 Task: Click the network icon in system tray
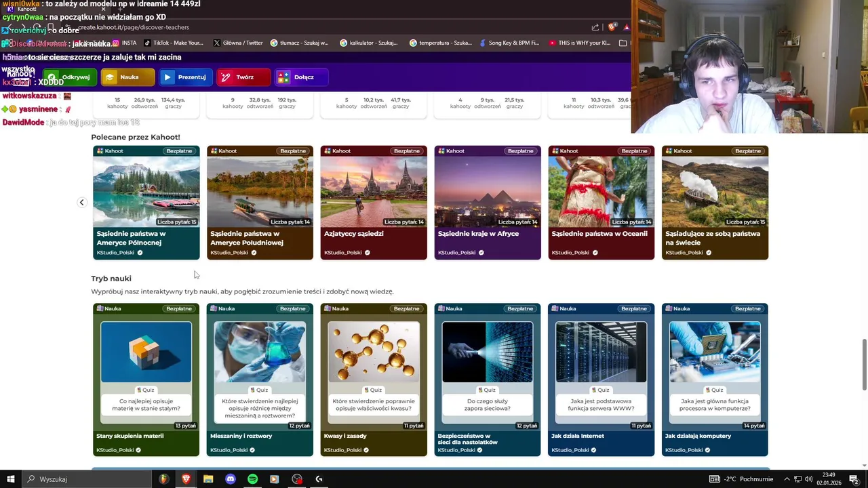point(797,479)
